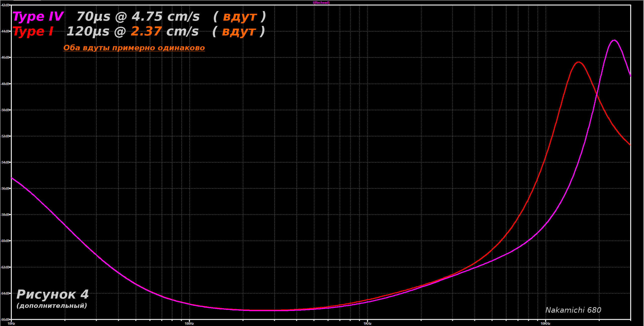Click the -42dB vertical axis label
Screen dimensions: 644x326
[x=5, y=5]
